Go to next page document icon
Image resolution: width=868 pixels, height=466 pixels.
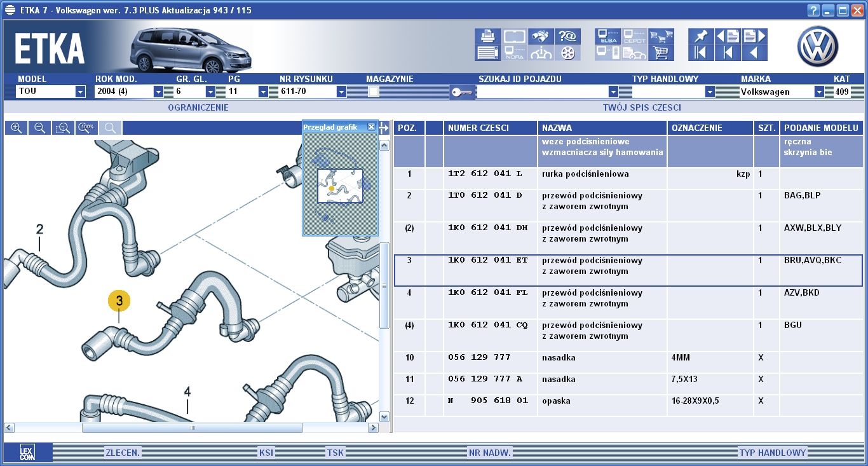click(754, 36)
